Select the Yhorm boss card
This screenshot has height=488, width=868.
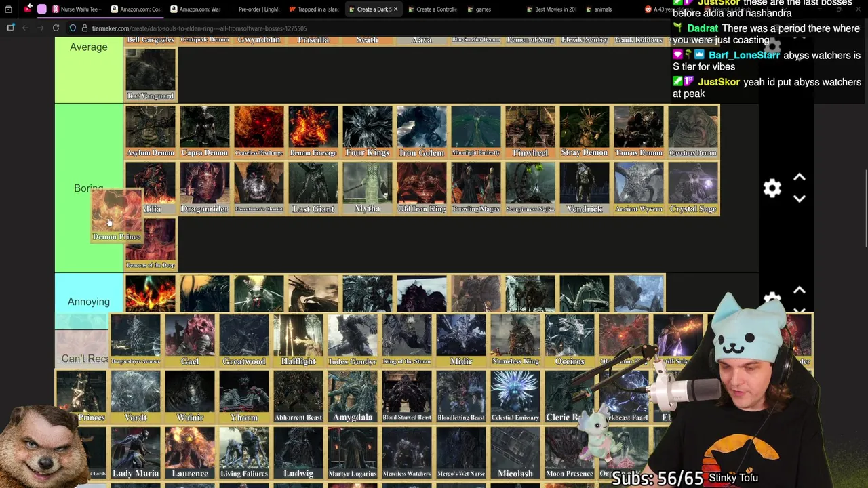point(244,396)
